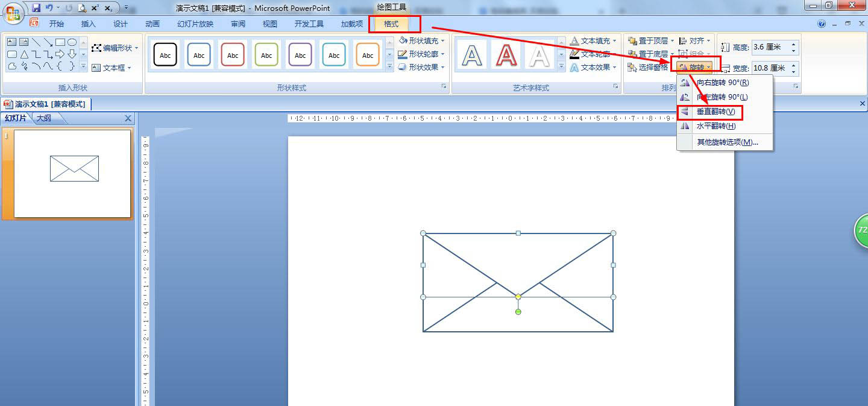Expand the insert shapes gallery more button
The height and width of the screenshot is (406, 868).
click(x=83, y=66)
